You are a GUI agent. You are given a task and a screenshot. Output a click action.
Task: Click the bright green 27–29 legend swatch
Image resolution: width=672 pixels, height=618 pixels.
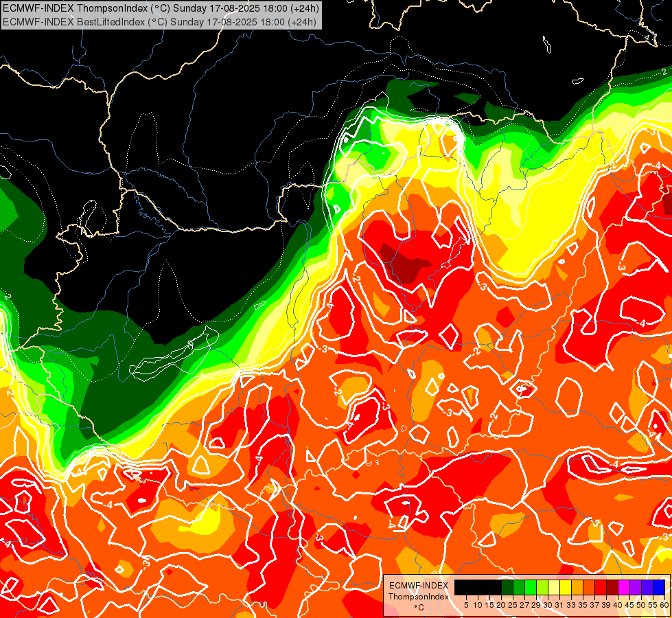pos(531,587)
